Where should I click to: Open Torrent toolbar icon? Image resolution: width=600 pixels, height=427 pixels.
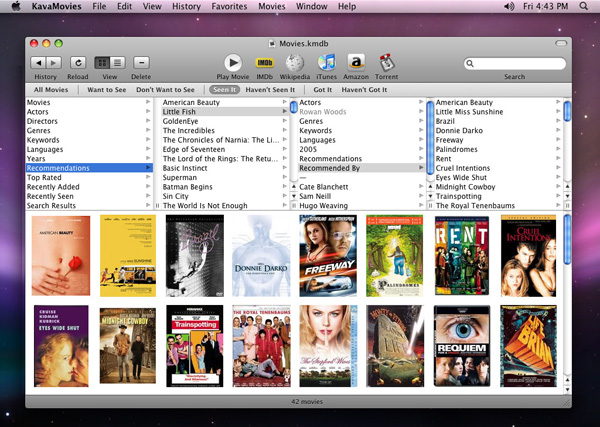(x=386, y=63)
